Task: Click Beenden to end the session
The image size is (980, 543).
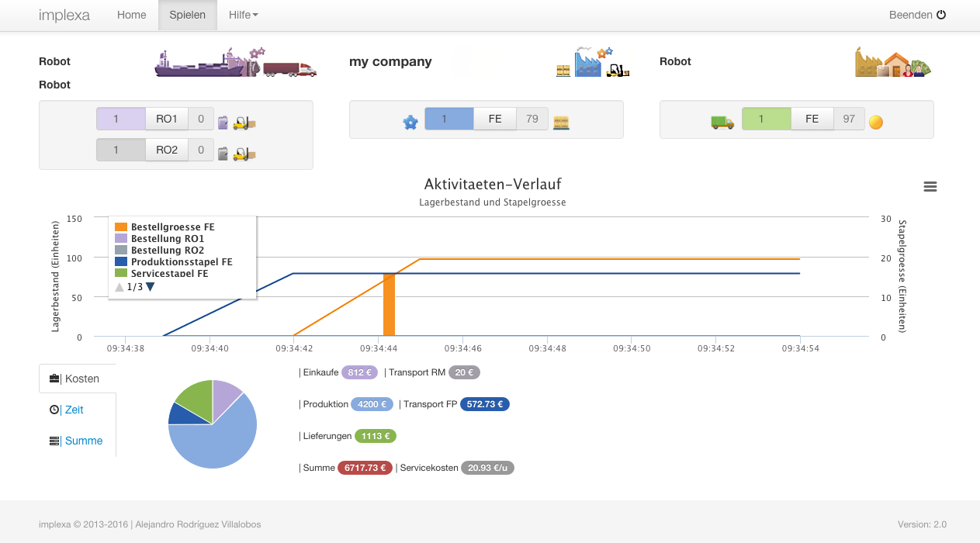Action: point(917,15)
